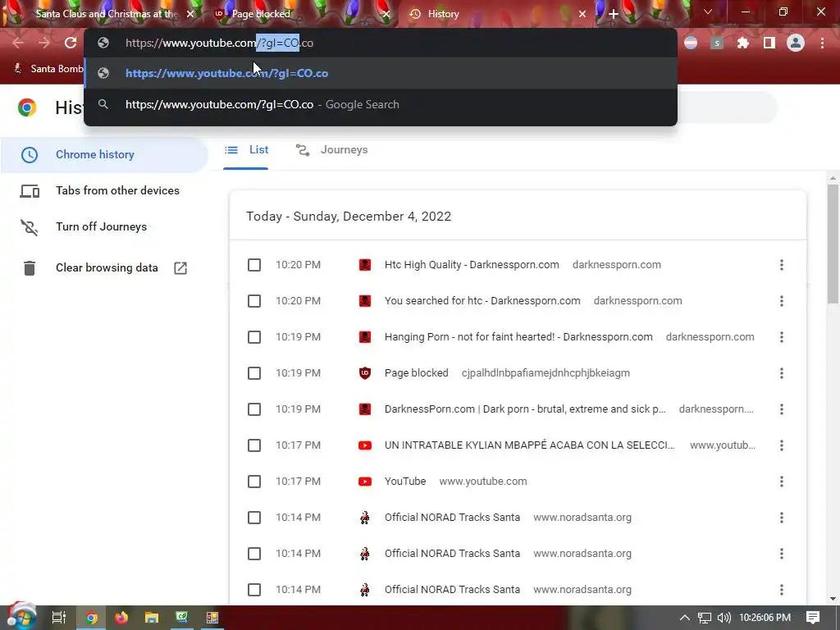Click into the address bar URL text
The image size is (840, 630).
pos(219,43)
